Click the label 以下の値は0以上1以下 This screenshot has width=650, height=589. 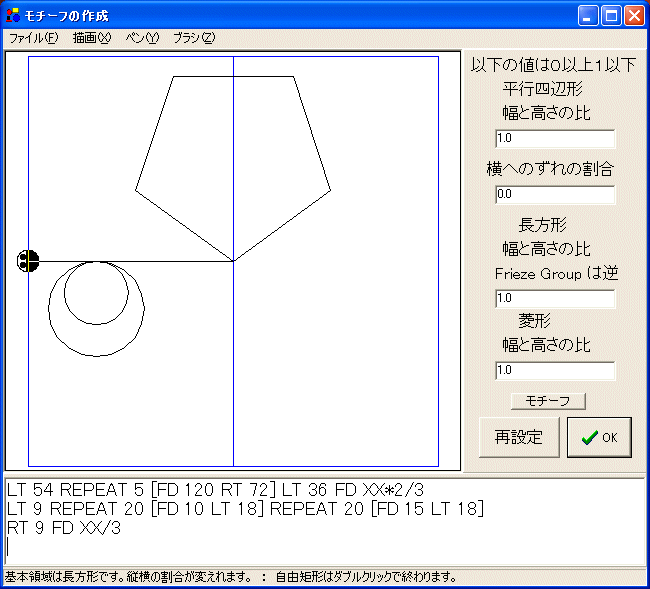[553, 65]
